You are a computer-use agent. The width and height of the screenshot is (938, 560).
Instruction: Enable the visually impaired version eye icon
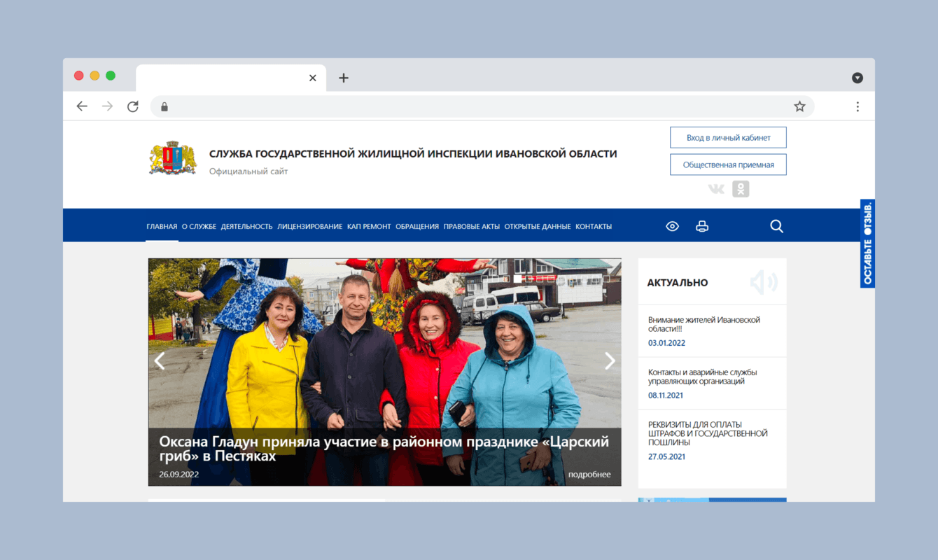pyautogui.click(x=672, y=226)
